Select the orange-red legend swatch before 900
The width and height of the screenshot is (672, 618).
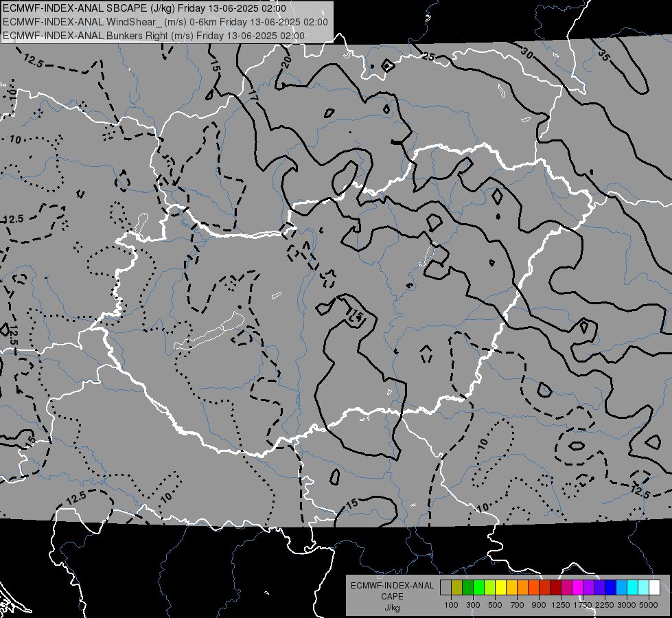point(534,587)
